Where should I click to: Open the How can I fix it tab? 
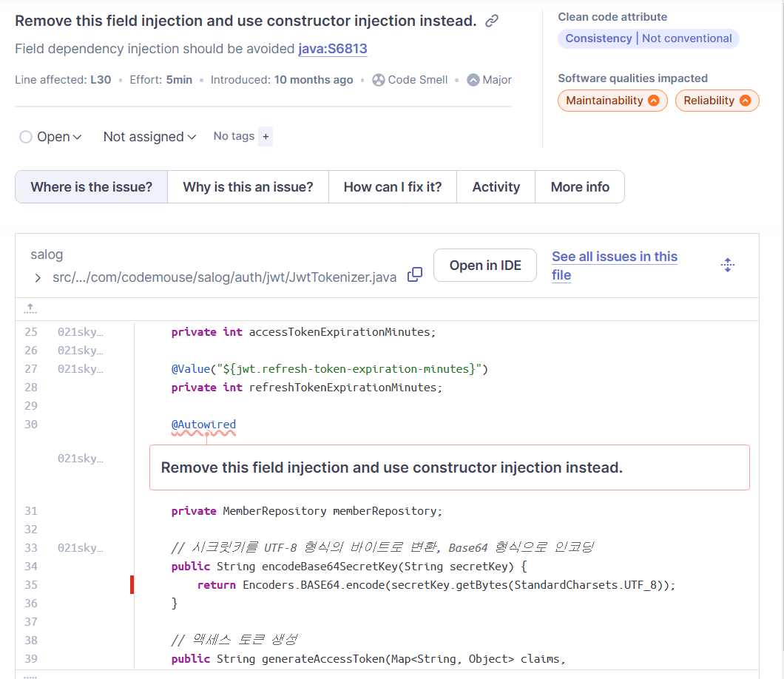(x=393, y=187)
